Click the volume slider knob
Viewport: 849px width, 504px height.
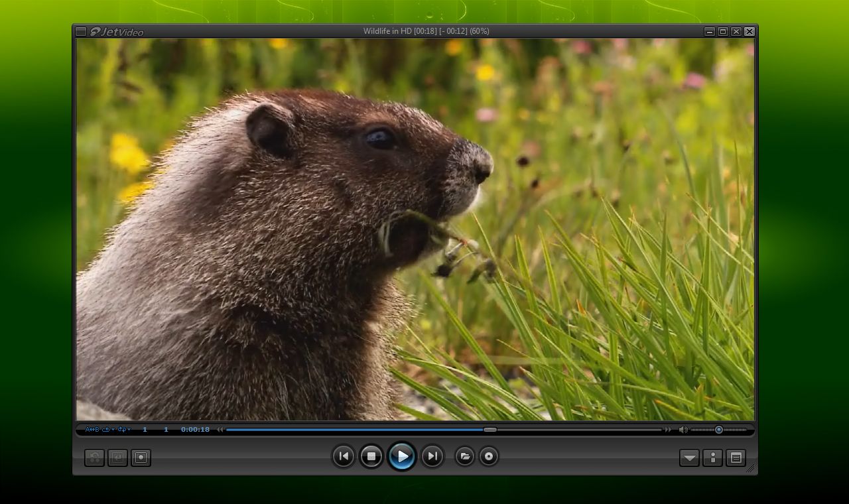(x=719, y=430)
